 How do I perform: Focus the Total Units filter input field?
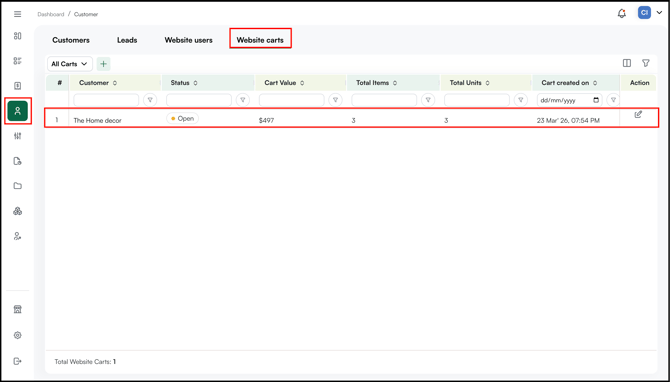pos(476,100)
